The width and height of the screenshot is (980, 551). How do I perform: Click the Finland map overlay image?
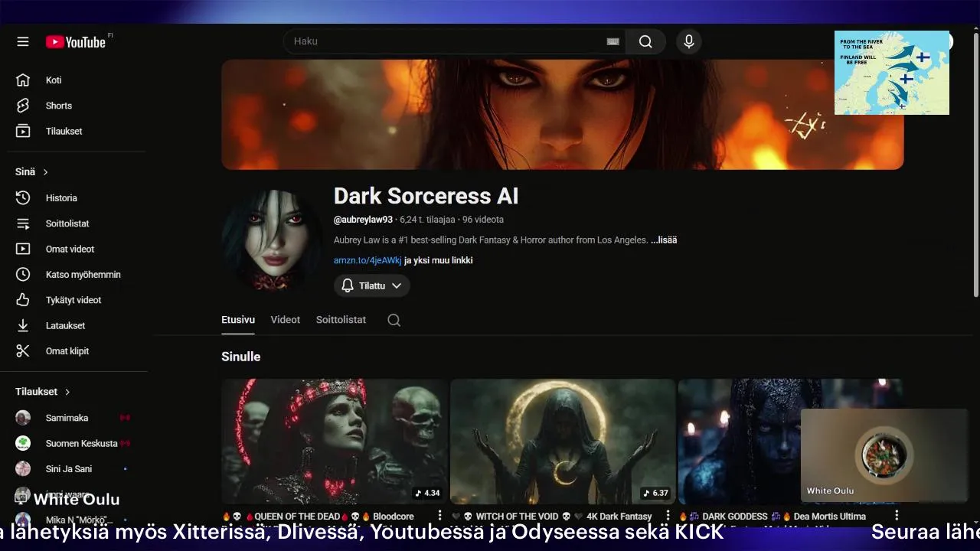(892, 73)
